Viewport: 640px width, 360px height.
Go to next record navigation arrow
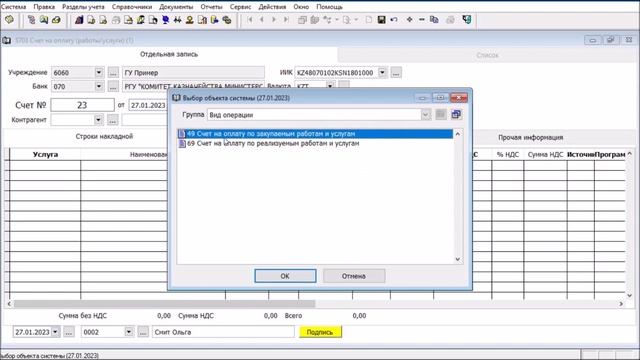tap(274, 20)
